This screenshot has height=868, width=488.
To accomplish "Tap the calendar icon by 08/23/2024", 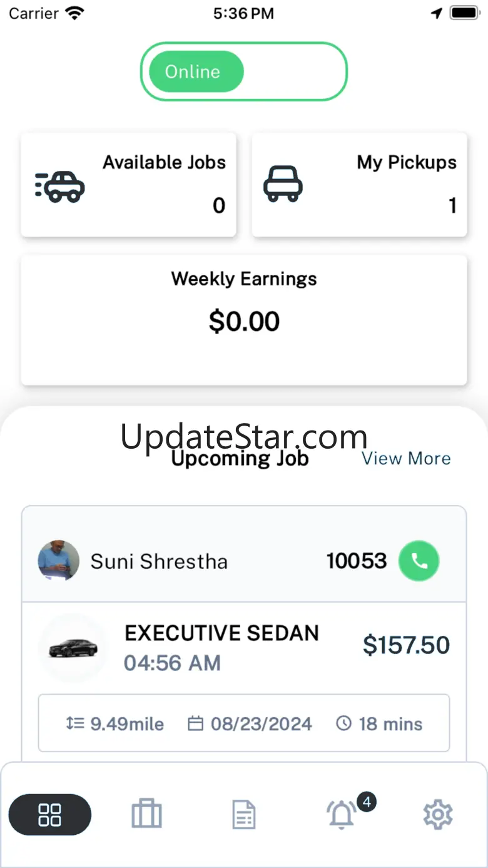I will click(196, 724).
